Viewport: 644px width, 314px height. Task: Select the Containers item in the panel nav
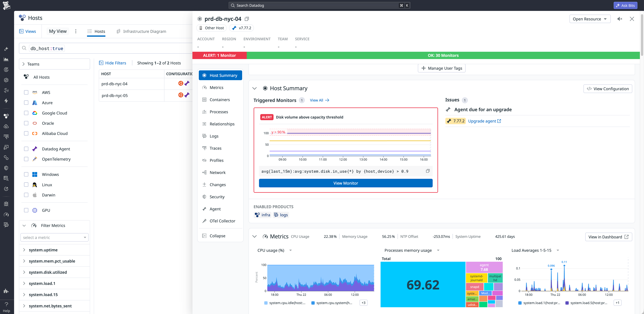point(220,100)
